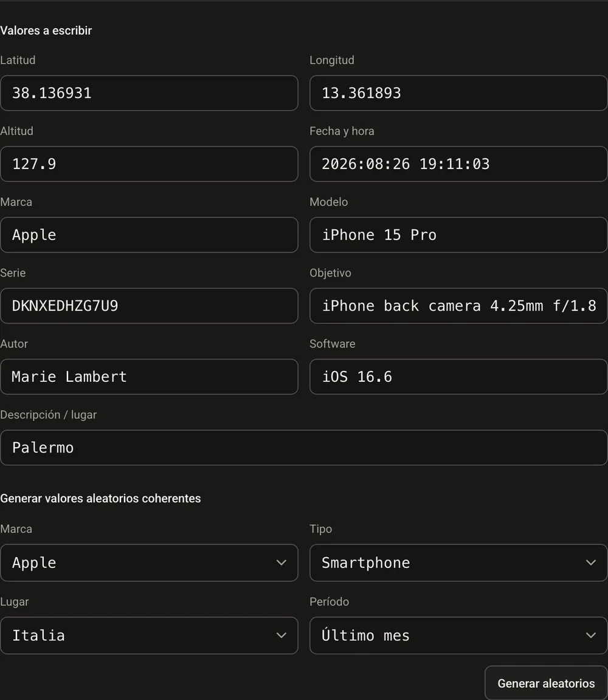Click the Generar aleatorios button
The height and width of the screenshot is (700, 608).
click(x=546, y=684)
